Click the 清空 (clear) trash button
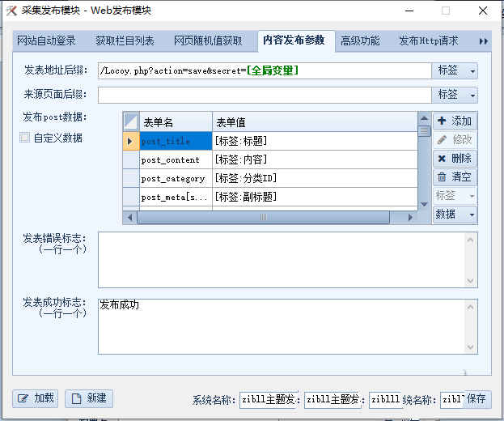 (455, 176)
